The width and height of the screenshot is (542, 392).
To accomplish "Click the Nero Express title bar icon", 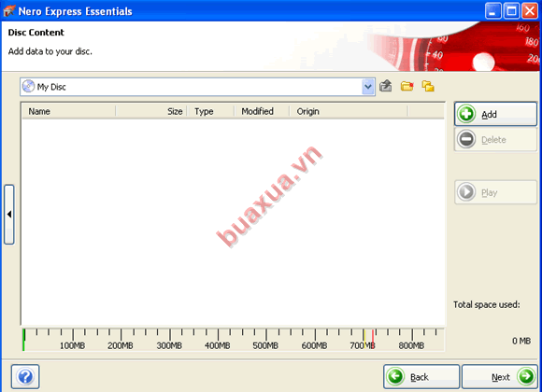I will (x=9, y=11).
